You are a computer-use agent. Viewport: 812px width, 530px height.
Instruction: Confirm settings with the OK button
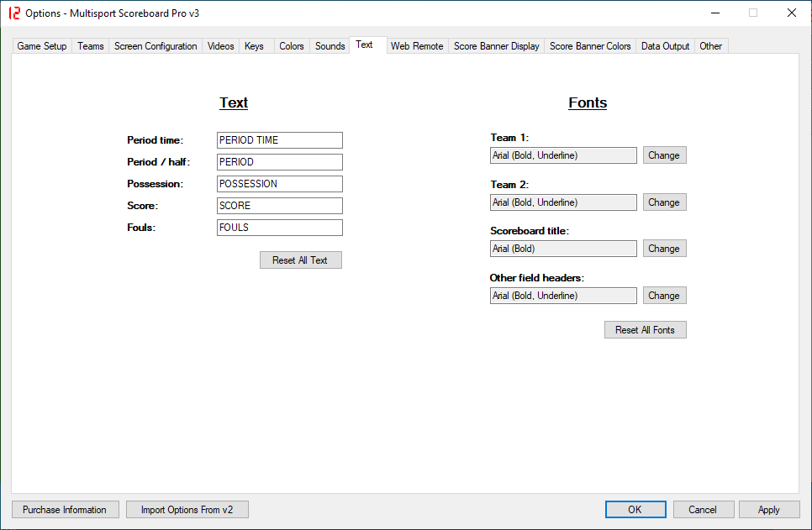[635, 510]
